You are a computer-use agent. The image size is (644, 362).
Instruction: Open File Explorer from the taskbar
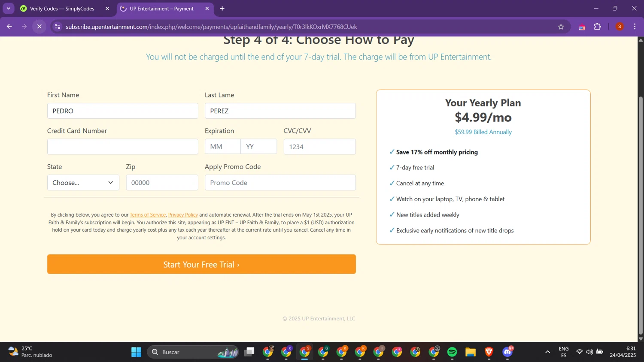pyautogui.click(x=471, y=352)
